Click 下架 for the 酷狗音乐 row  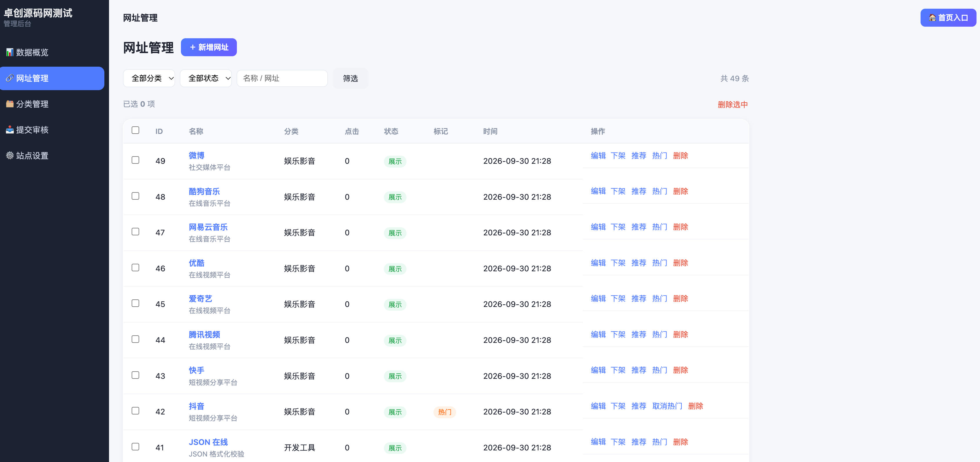[x=618, y=191]
